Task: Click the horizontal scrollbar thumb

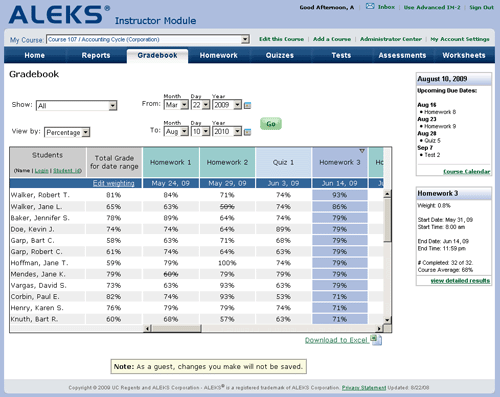Action: [177, 329]
